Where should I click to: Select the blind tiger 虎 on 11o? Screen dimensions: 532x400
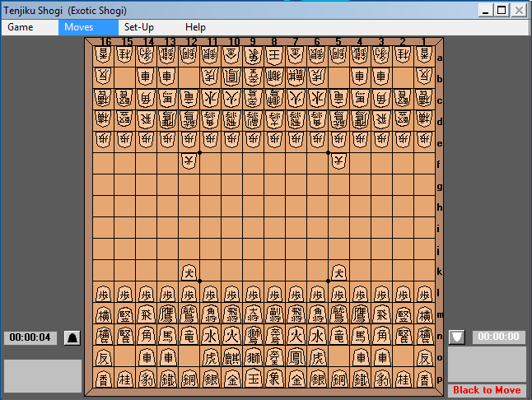coord(210,357)
